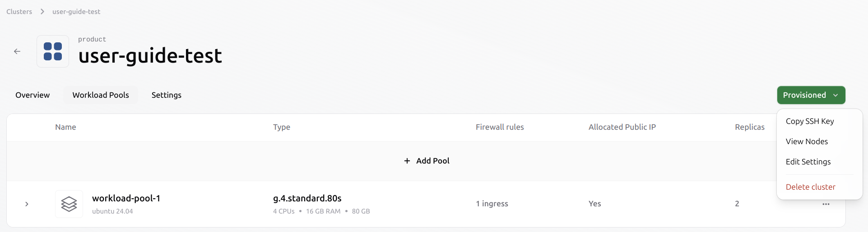Click the breadcrumb chevron separator
Image resolution: width=868 pixels, height=232 pixels.
(42, 12)
